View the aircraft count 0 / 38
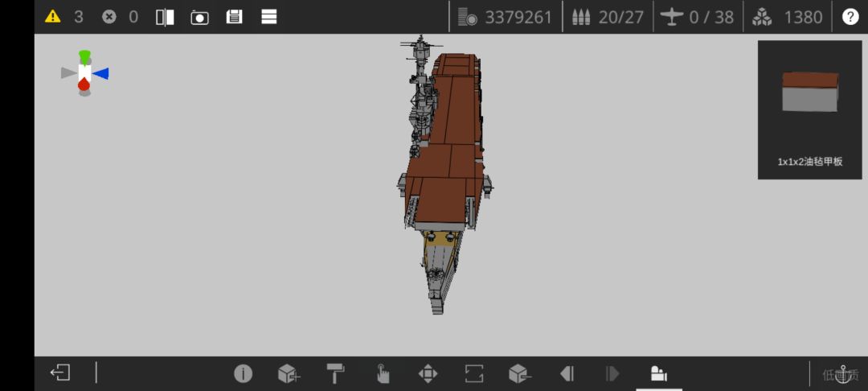The width and height of the screenshot is (868, 391). point(698,17)
